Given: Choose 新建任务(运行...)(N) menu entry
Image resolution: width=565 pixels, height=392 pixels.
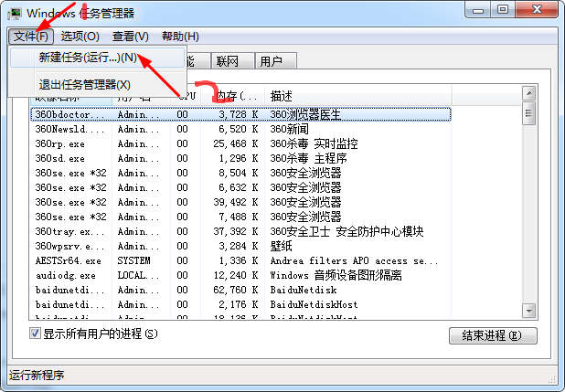Looking at the screenshot, I should 97,58.
